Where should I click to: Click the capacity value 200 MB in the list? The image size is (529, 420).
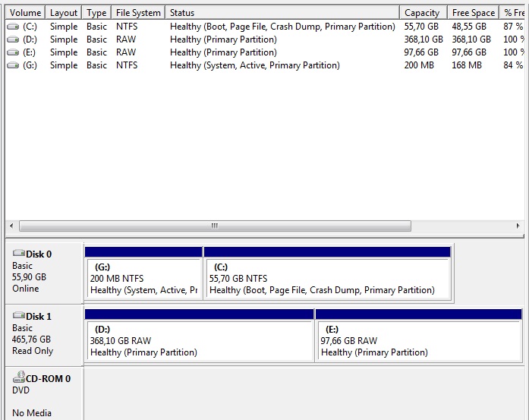pyautogui.click(x=419, y=65)
